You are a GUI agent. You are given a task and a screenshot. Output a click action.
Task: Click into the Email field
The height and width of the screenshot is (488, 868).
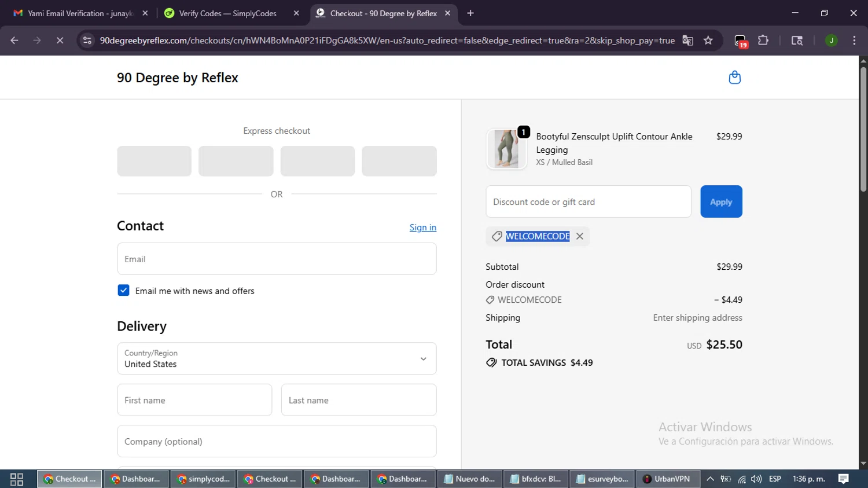pos(277,259)
